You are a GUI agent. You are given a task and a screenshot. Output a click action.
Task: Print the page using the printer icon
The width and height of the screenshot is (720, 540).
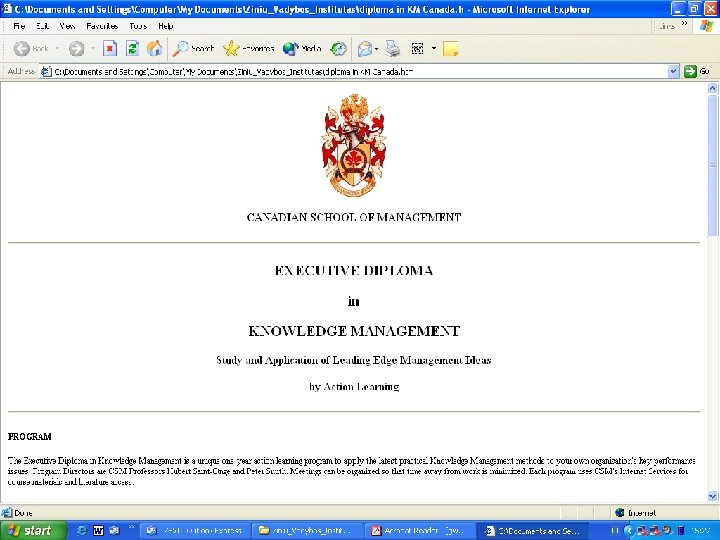click(393, 48)
